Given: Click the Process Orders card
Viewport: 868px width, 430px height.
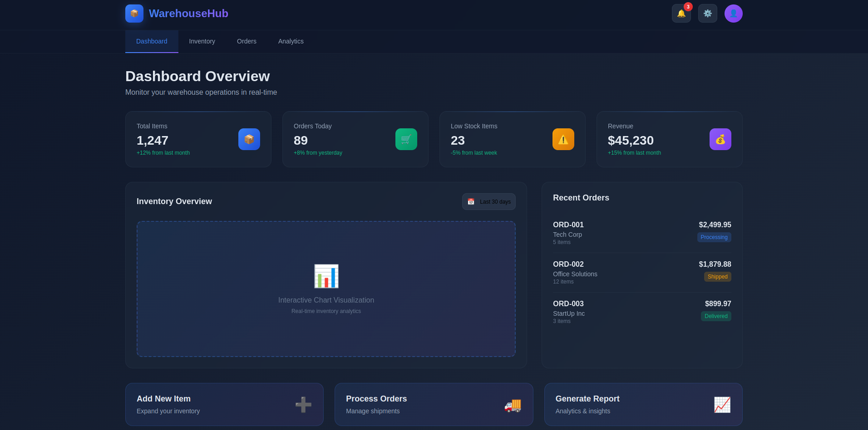Looking at the screenshot, I should (x=433, y=405).
